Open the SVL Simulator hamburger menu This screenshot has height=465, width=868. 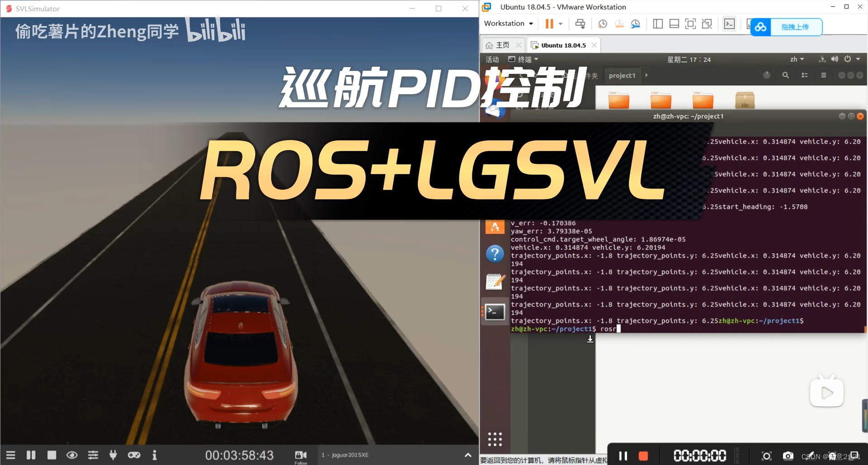tap(10, 455)
